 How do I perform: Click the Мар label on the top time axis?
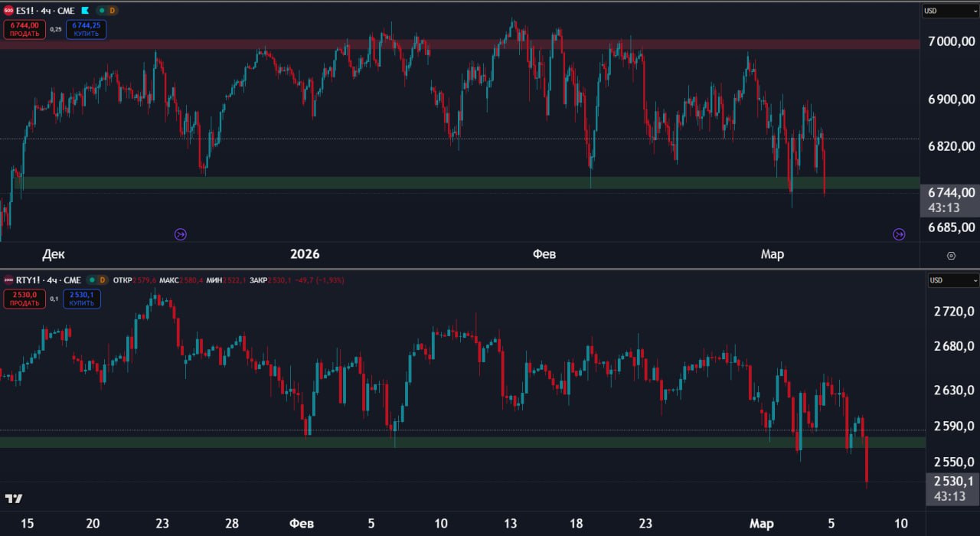[772, 254]
